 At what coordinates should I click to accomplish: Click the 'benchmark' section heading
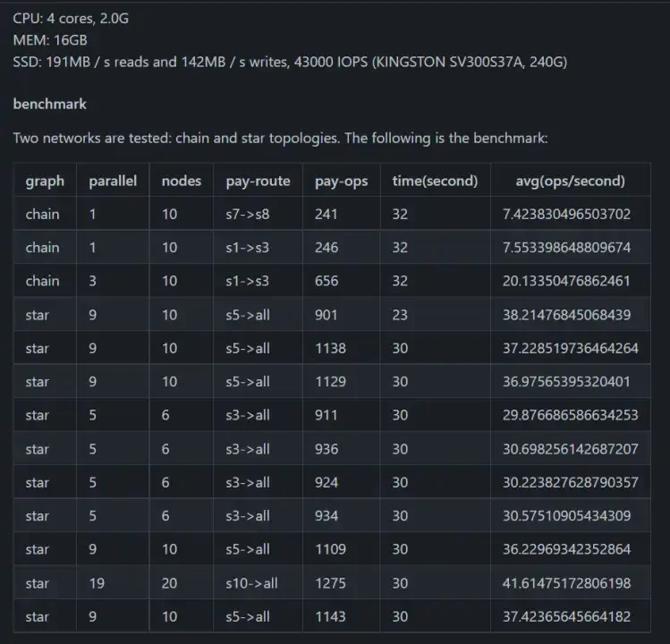click(49, 104)
